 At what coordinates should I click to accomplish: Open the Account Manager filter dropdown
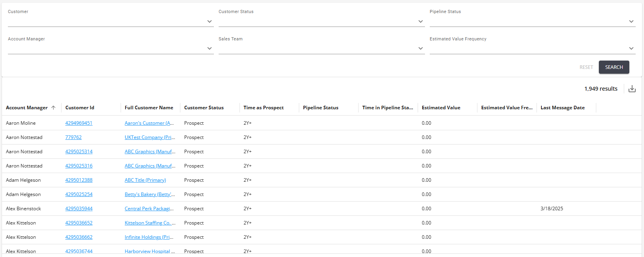(209, 48)
